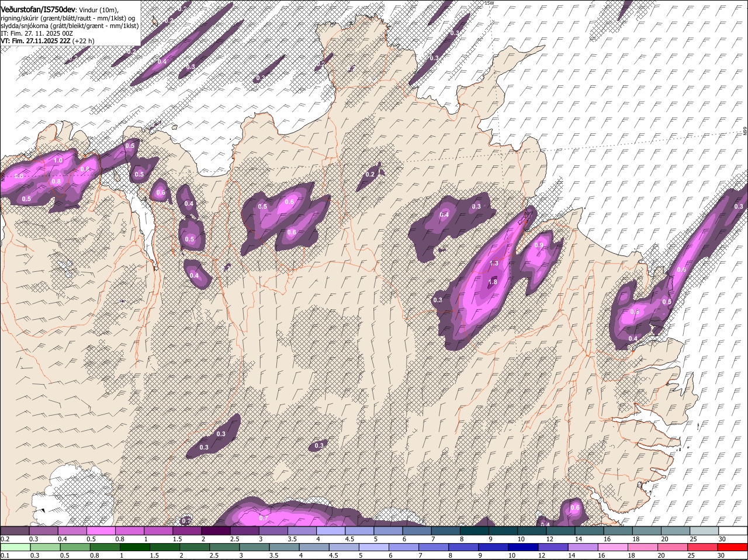748x560 pixels.
Task: Select the light pink lower swatch between 16 and 18
Action: point(614,548)
